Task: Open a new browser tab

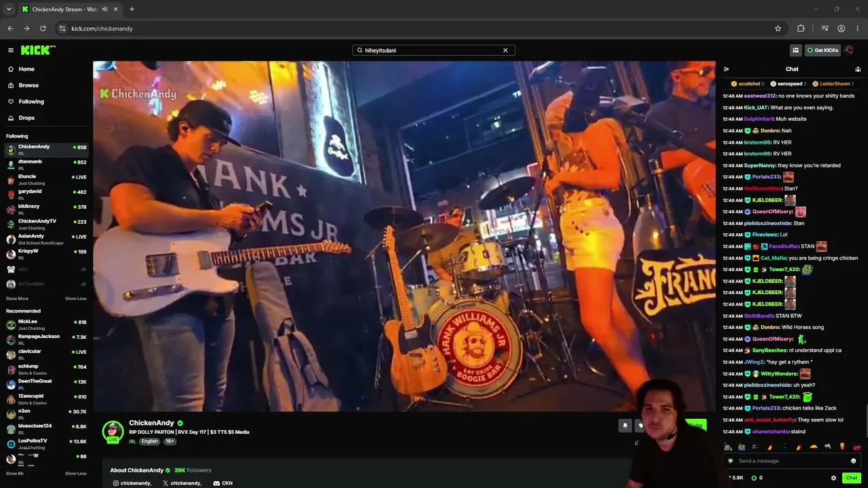Action: (x=132, y=9)
